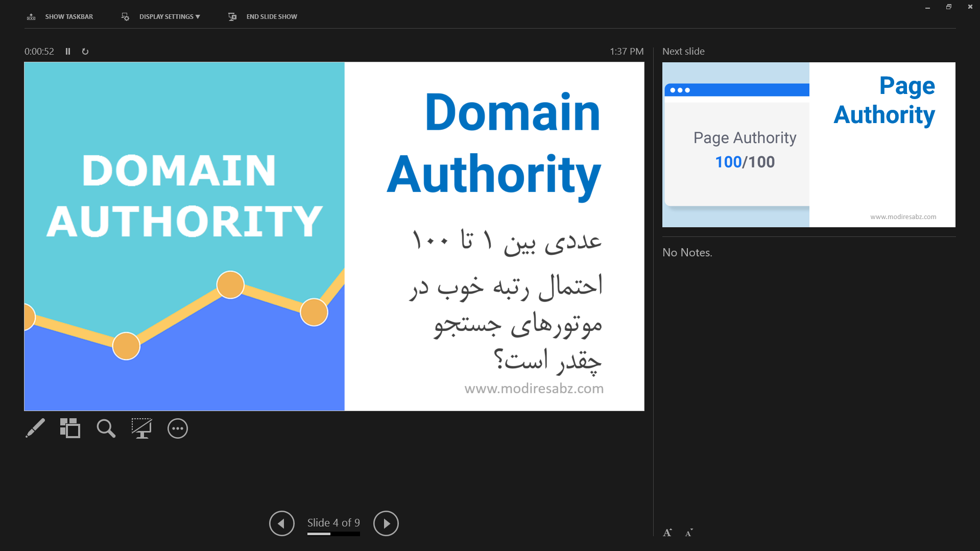980x551 pixels.
Task: Minimize the presenter view window
Action: 927,7
